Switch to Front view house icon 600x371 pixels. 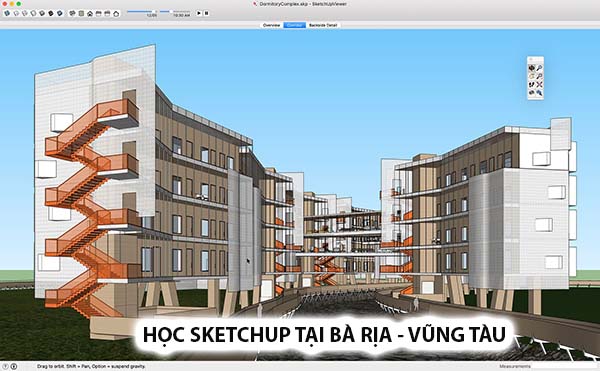90,13
